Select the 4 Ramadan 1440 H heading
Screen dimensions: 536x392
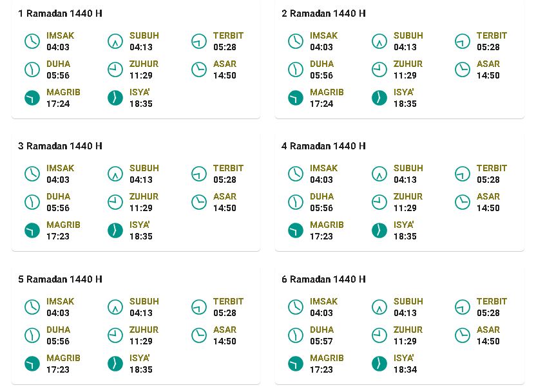pos(323,146)
